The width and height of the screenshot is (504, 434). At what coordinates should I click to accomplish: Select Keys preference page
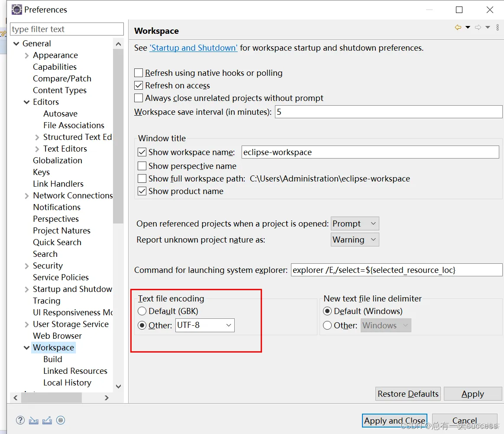pyautogui.click(x=41, y=172)
